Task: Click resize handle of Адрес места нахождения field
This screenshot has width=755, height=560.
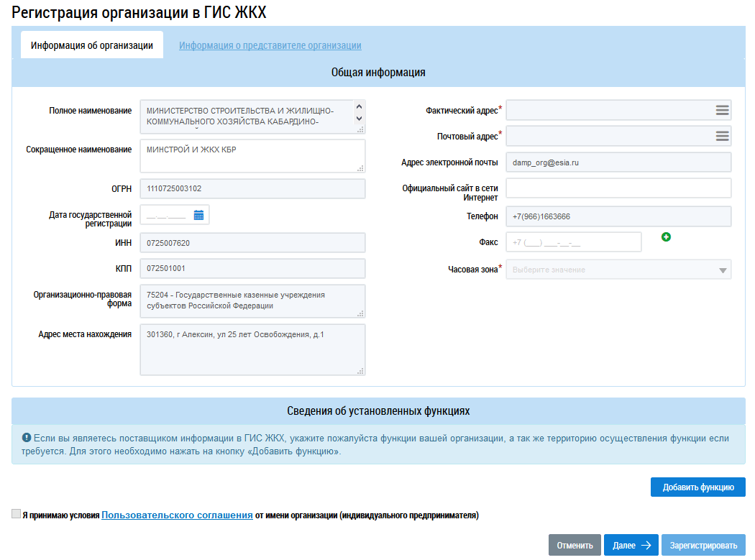Action: coord(361,371)
